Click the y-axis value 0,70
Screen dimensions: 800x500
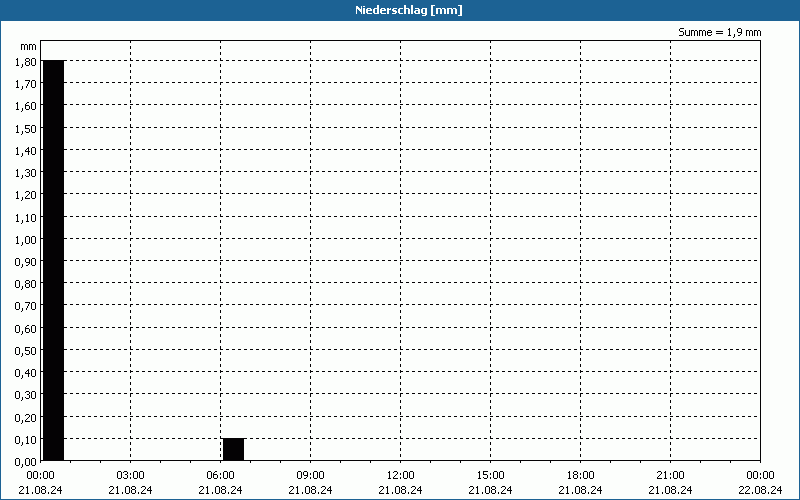[x=26, y=306]
